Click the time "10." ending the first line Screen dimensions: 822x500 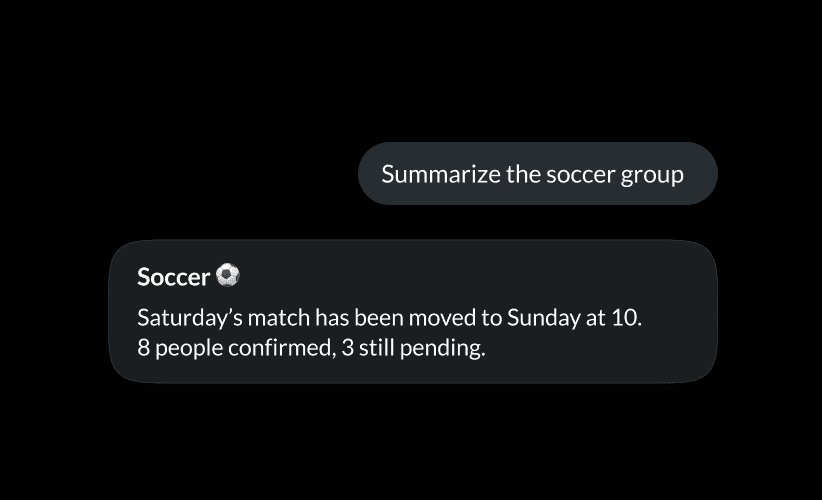click(x=627, y=319)
